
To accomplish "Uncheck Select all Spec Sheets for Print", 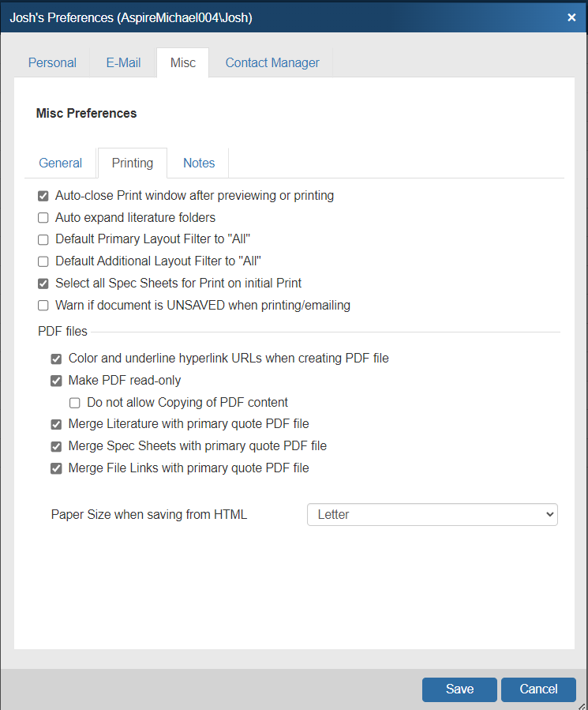I will (43, 284).
